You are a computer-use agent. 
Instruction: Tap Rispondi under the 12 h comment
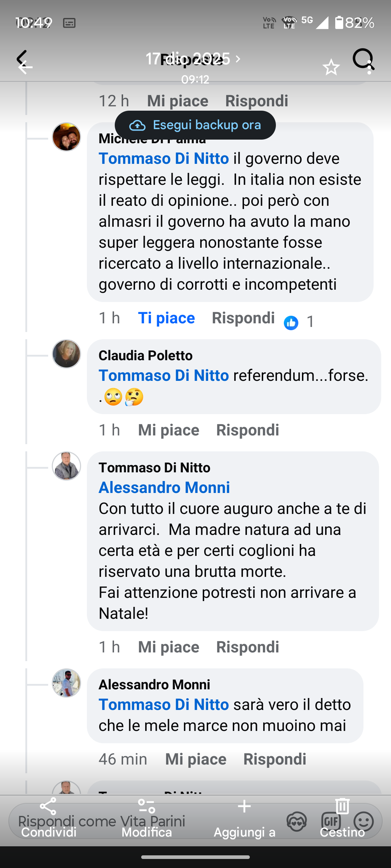pyautogui.click(x=257, y=101)
